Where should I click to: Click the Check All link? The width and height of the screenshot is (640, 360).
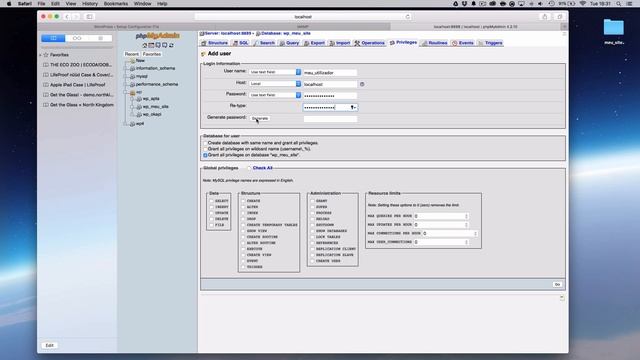point(262,168)
